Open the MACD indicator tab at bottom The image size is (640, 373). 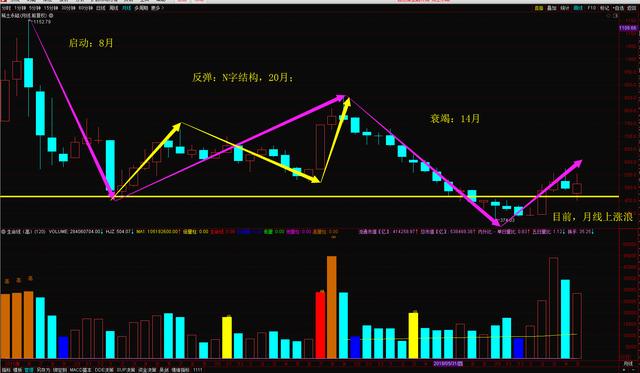point(80,370)
